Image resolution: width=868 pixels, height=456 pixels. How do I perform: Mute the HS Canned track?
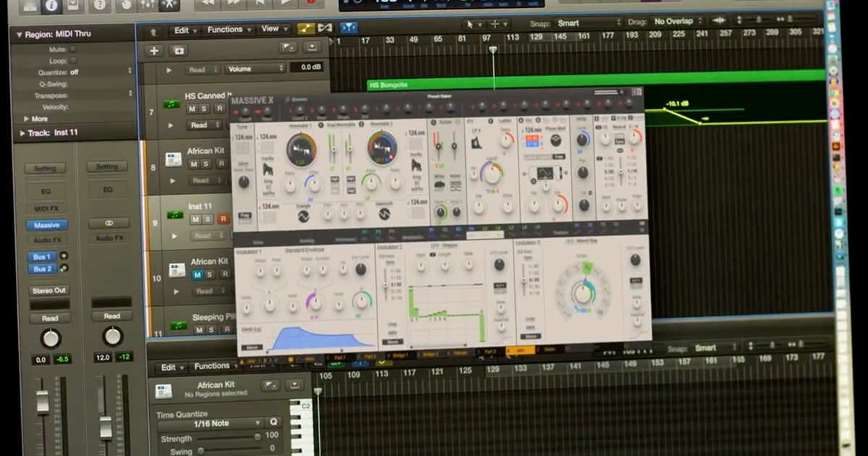[x=192, y=109]
